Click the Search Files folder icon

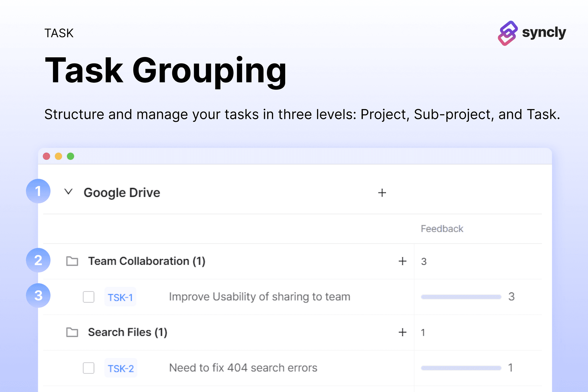pyautogui.click(x=72, y=332)
